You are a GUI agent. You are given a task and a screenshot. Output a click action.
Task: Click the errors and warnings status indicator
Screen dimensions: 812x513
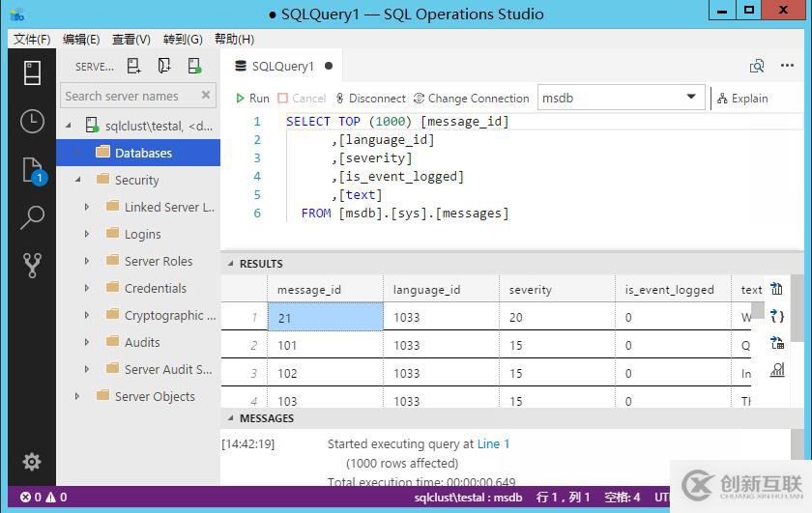pos(43,498)
